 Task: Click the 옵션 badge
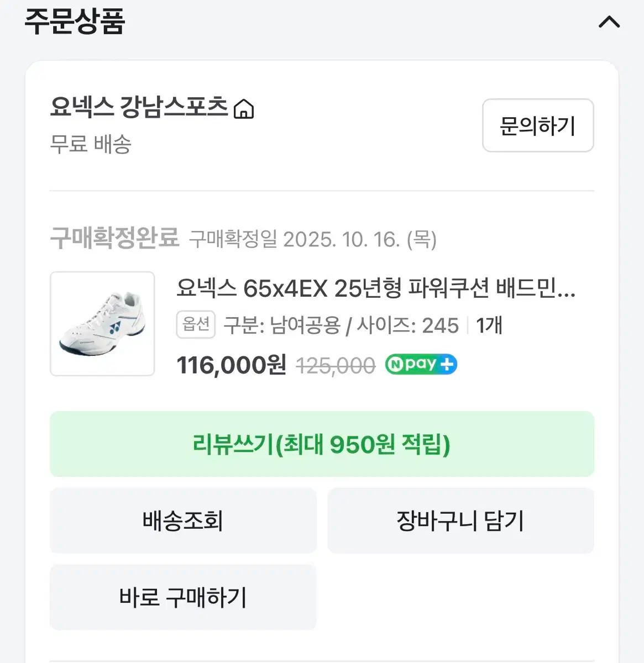(x=196, y=325)
